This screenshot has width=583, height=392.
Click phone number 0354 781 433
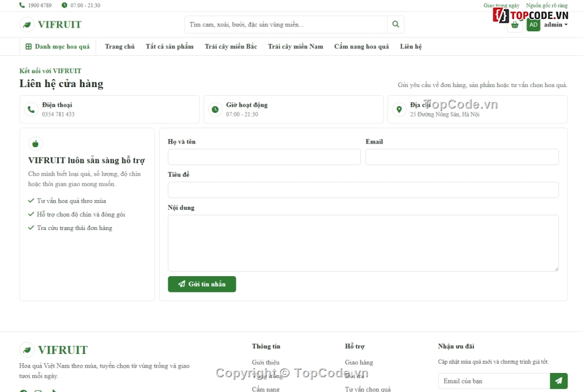click(58, 115)
